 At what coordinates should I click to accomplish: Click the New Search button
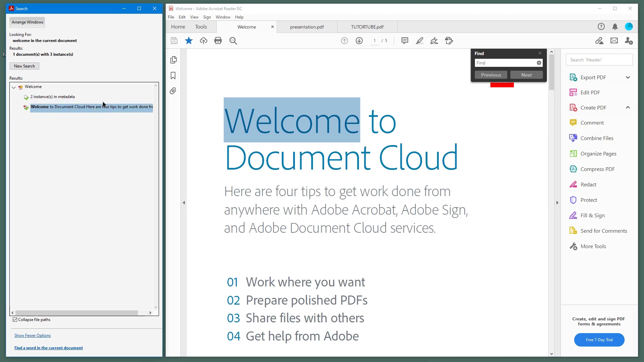(24, 66)
